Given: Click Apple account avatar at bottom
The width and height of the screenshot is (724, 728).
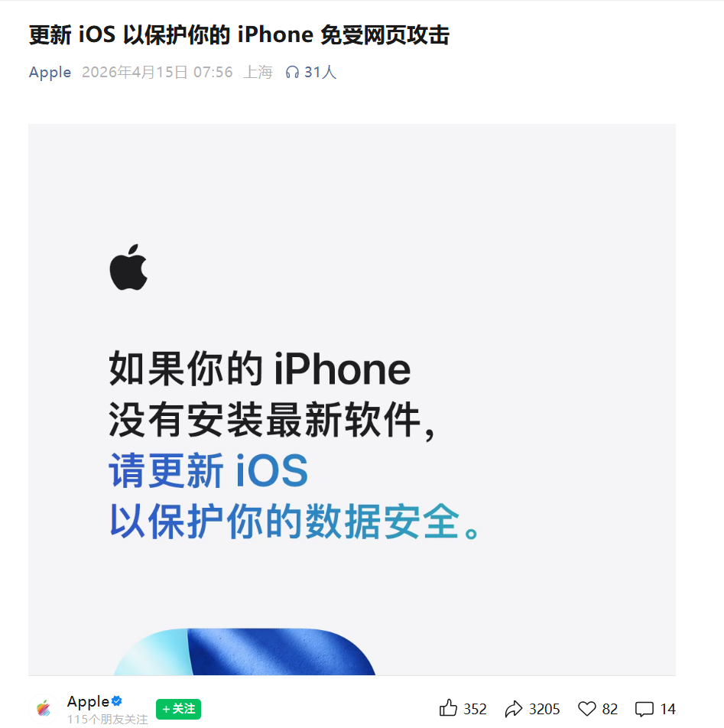Looking at the screenshot, I should coord(44,708).
